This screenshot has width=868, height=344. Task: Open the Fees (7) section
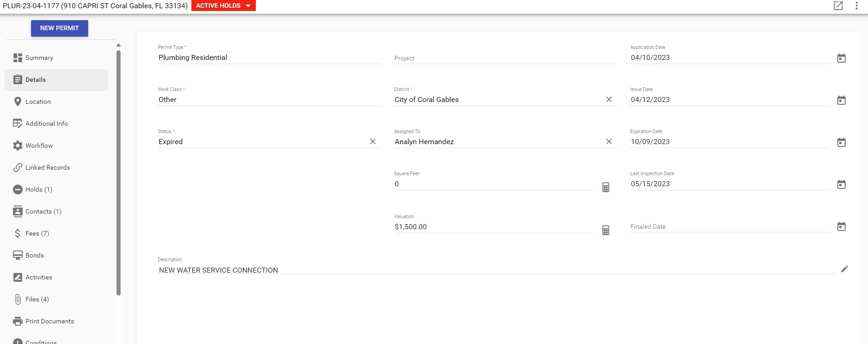(37, 233)
